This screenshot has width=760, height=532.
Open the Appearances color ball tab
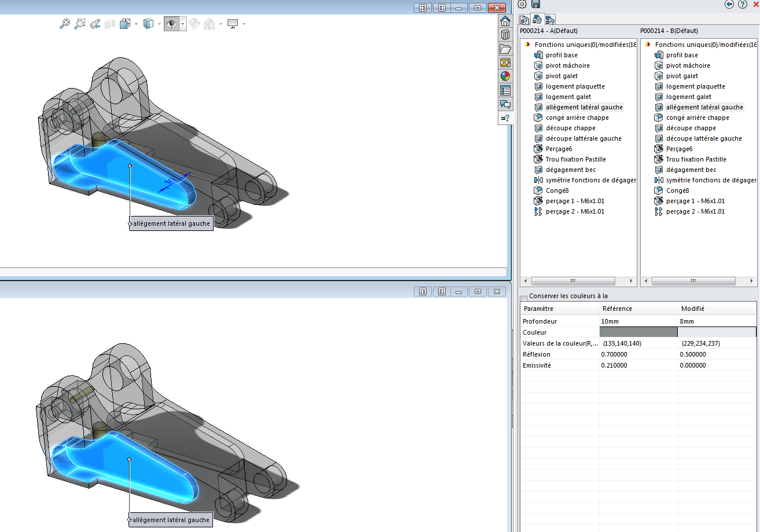(x=505, y=76)
